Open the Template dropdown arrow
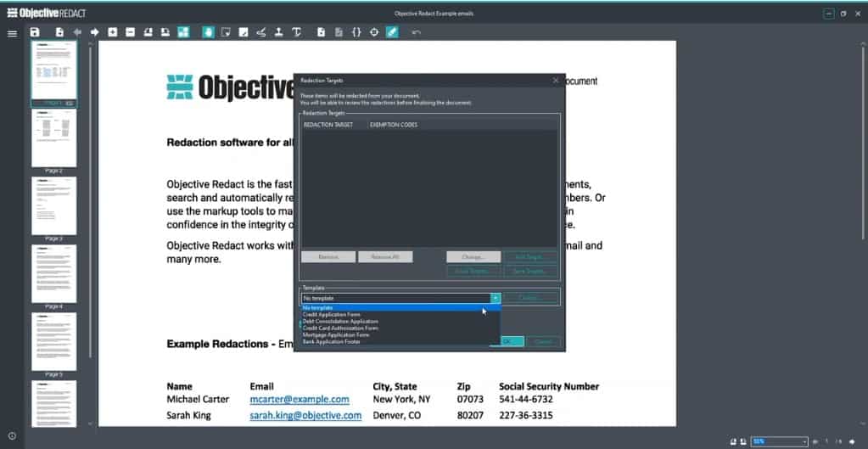The width and height of the screenshot is (868, 449). (x=496, y=298)
